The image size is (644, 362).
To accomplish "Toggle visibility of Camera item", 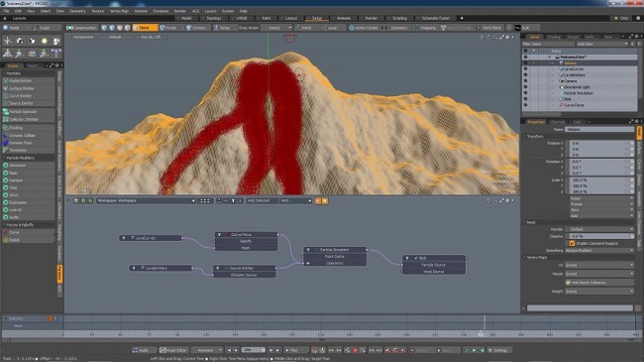I will 525,81.
